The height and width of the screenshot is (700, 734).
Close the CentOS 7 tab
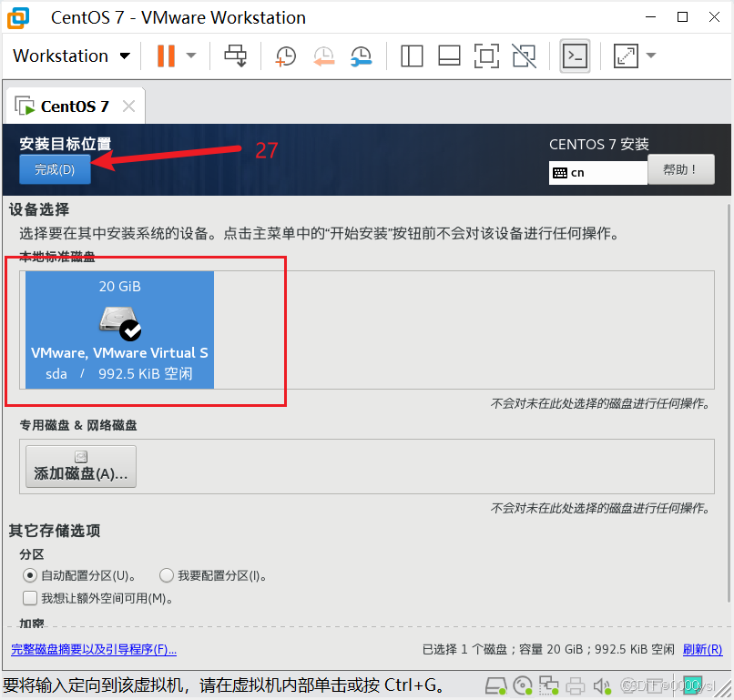click(128, 107)
